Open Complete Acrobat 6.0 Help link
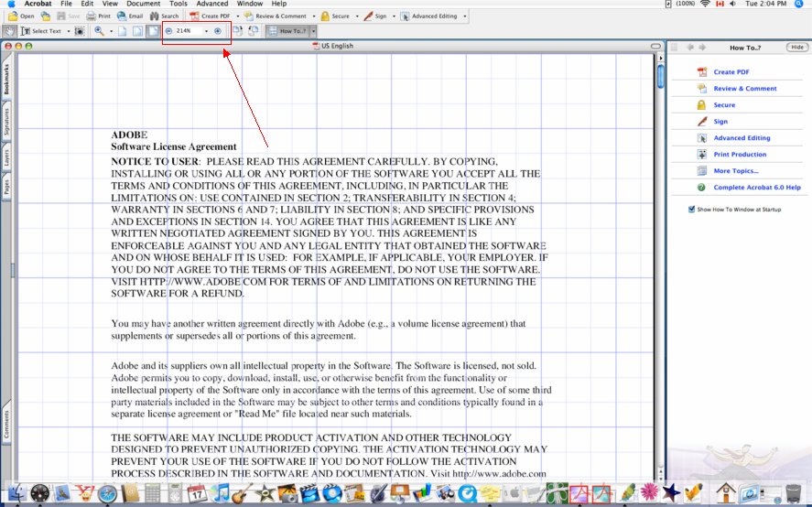This screenshot has height=507, width=812. (x=756, y=188)
